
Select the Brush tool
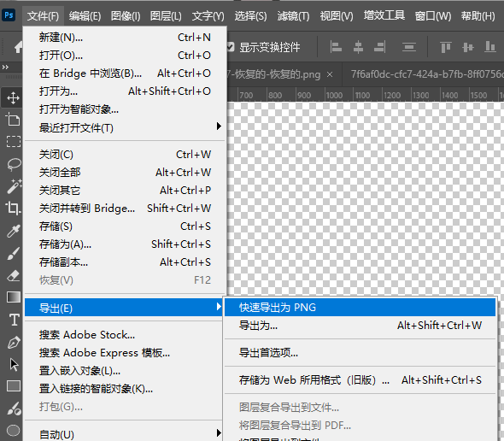pyautogui.click(x=14, y=253)
